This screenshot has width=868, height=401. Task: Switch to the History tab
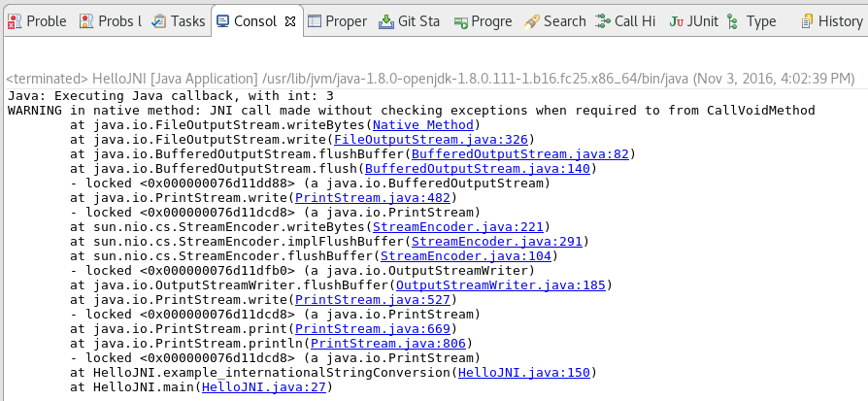tap(831, 20)
